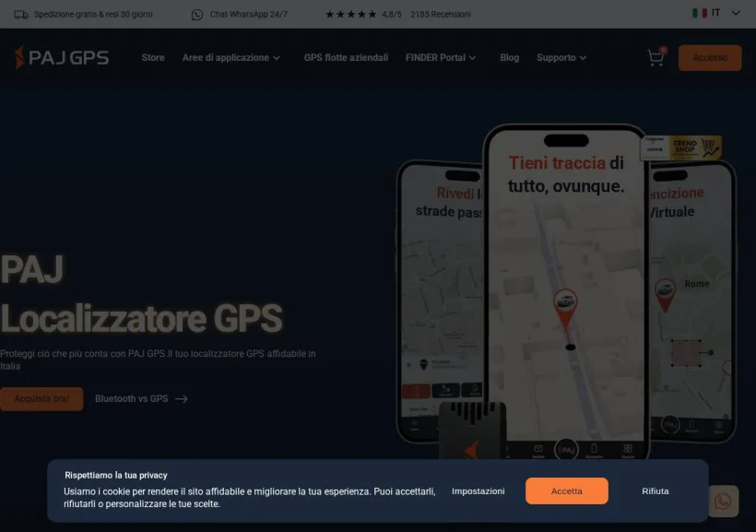Expand the Supporto menu
This screenshot has height=532, width=756.
pos(561,57)
